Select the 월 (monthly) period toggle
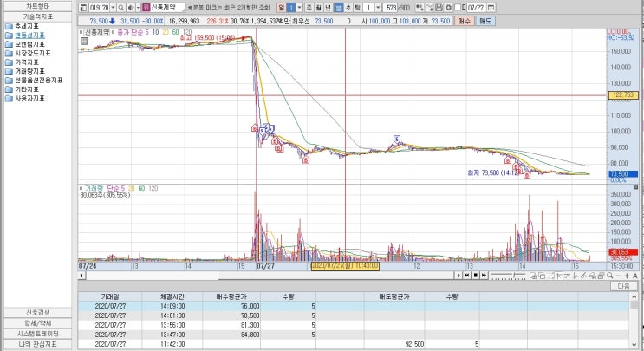 [318, 8]
